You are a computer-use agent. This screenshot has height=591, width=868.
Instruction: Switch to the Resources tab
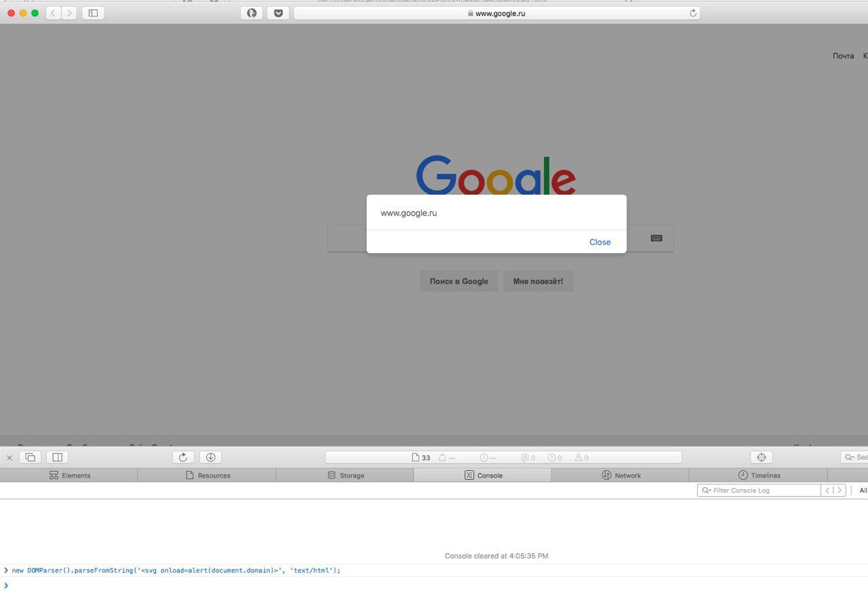coord(207,475)
